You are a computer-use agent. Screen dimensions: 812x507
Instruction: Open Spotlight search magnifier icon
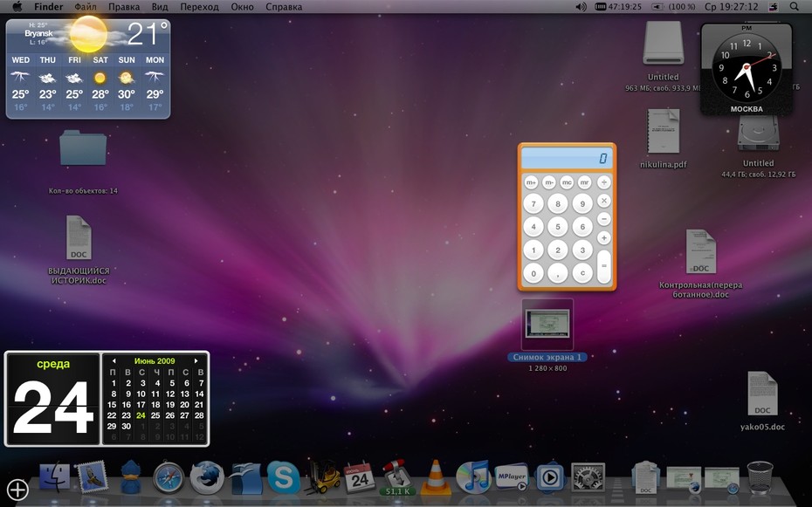tap(794, 7)
